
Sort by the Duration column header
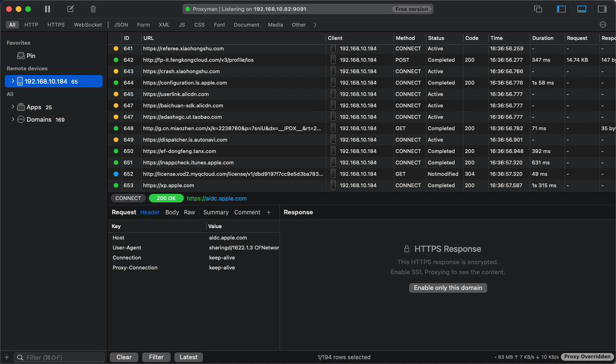(547, 38)
